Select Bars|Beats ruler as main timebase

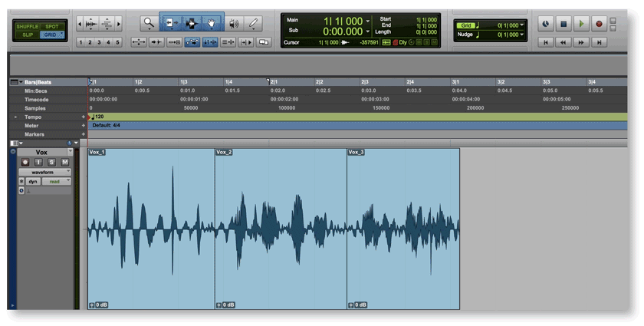click(x=38, y=82)
